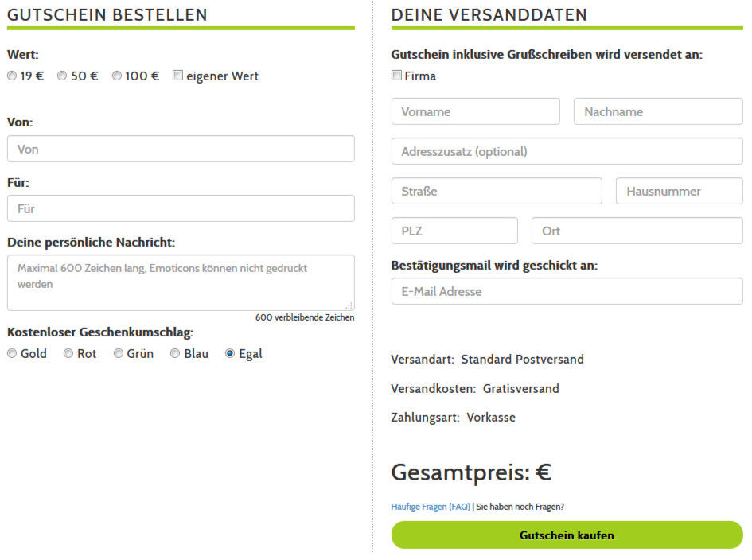Click the Vorname field
752x560 pixels.
click(475, 111)
